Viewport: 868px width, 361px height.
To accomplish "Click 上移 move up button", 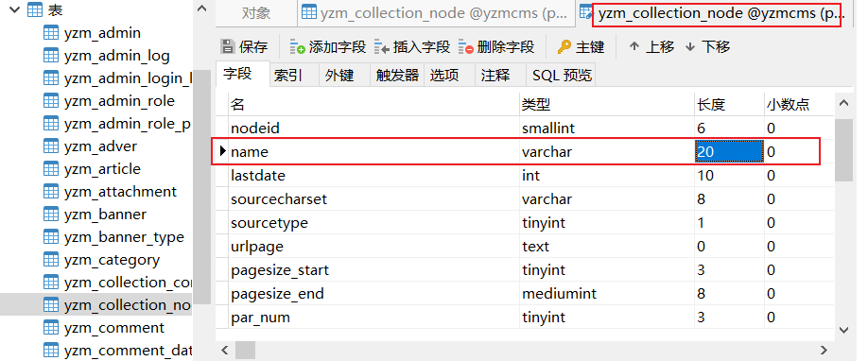I will (x=651, y=47).
